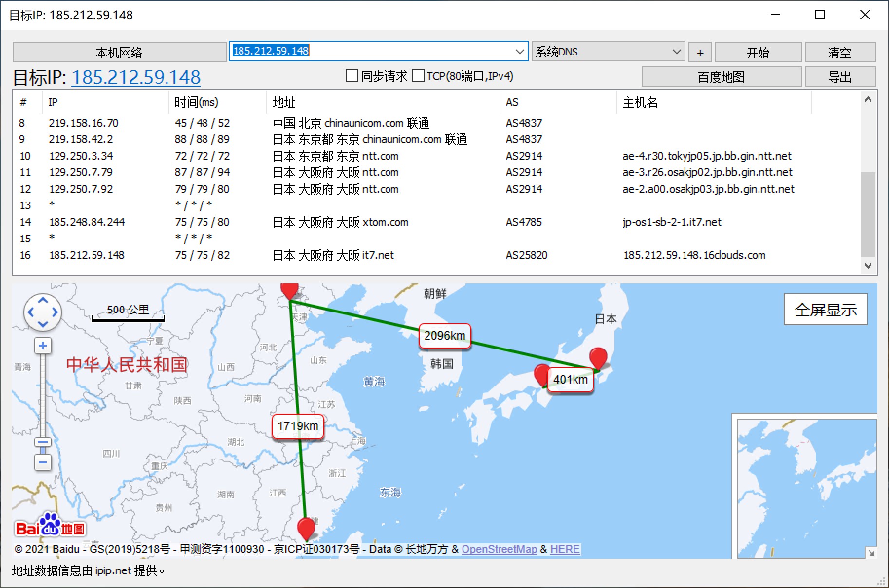Viewport: 889px width, 588px height.
Task: Click address 日本 大阪府 大阪 xtom.com
Action: 340,222
